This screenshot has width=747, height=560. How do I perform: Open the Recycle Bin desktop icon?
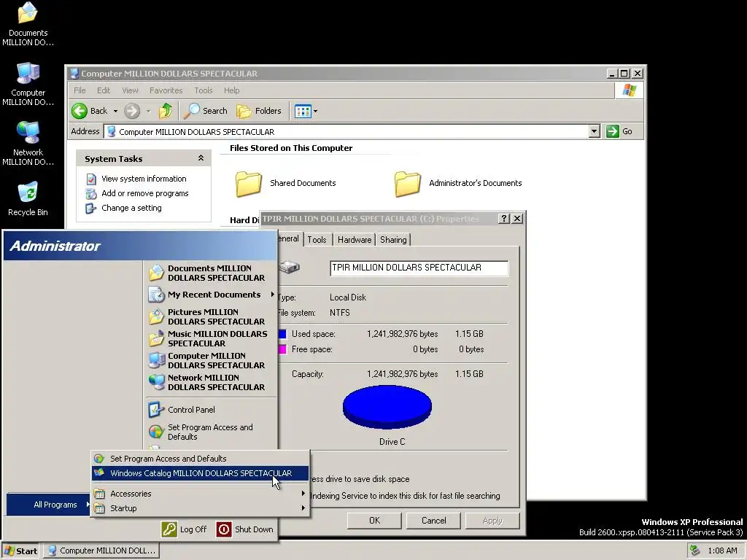28,199
